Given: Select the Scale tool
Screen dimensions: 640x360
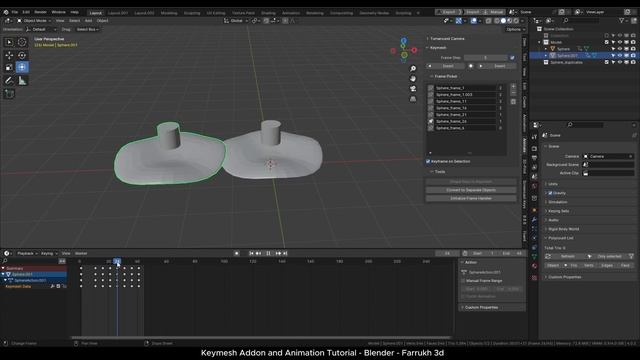Looking at the screenshot, I should coord(9,67).
